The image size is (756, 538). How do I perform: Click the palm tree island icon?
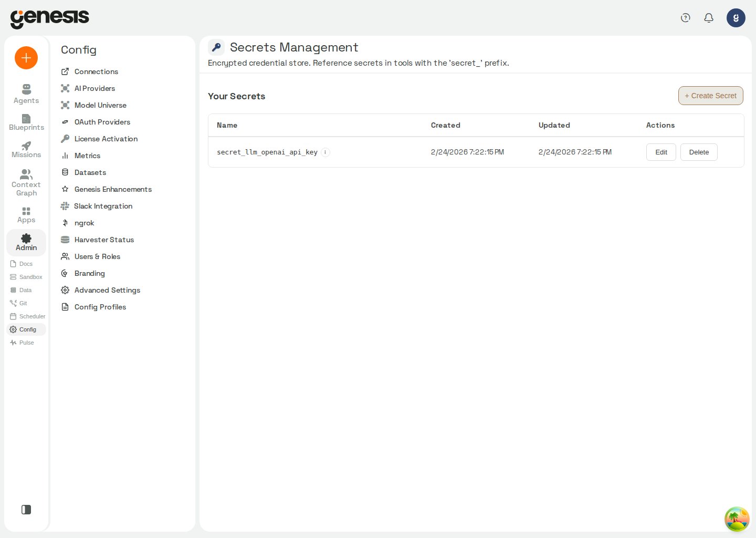[737, 519]
